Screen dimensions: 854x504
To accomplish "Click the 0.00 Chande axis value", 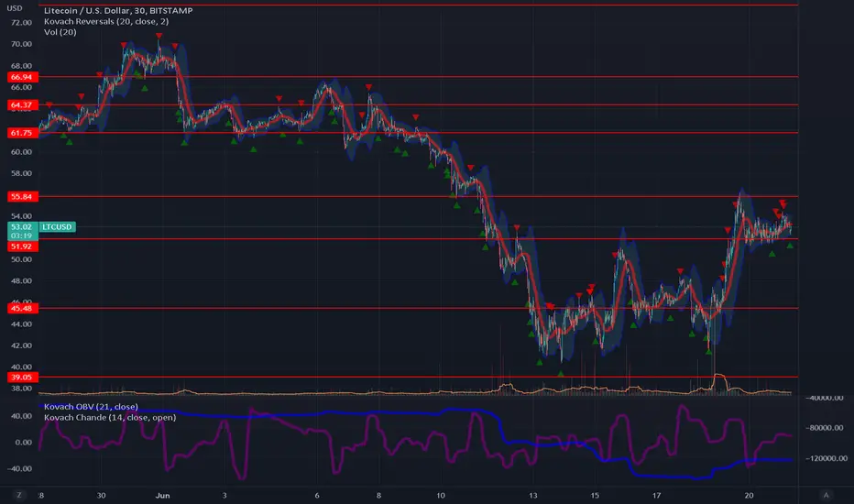I will (x=24, y=443).
